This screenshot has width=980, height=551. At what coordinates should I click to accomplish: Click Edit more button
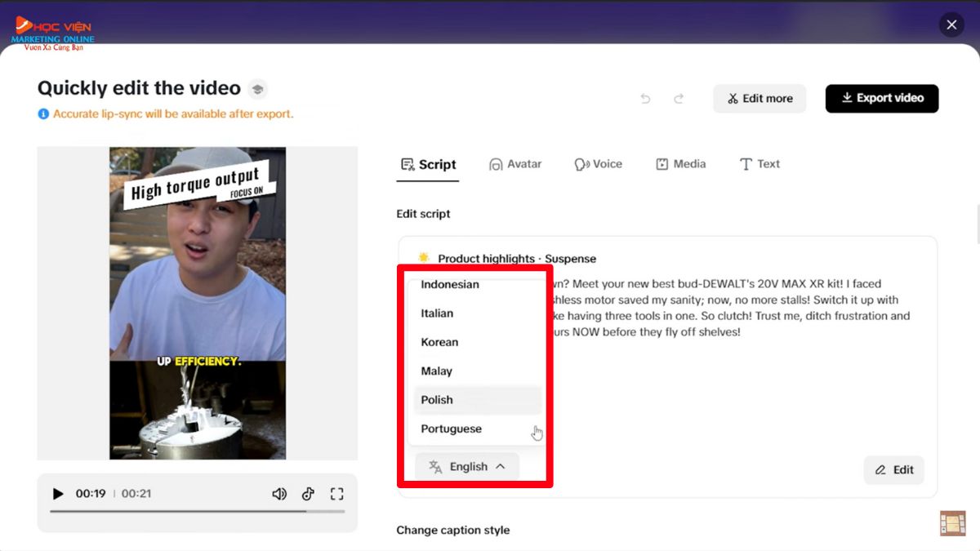(759, 99)
